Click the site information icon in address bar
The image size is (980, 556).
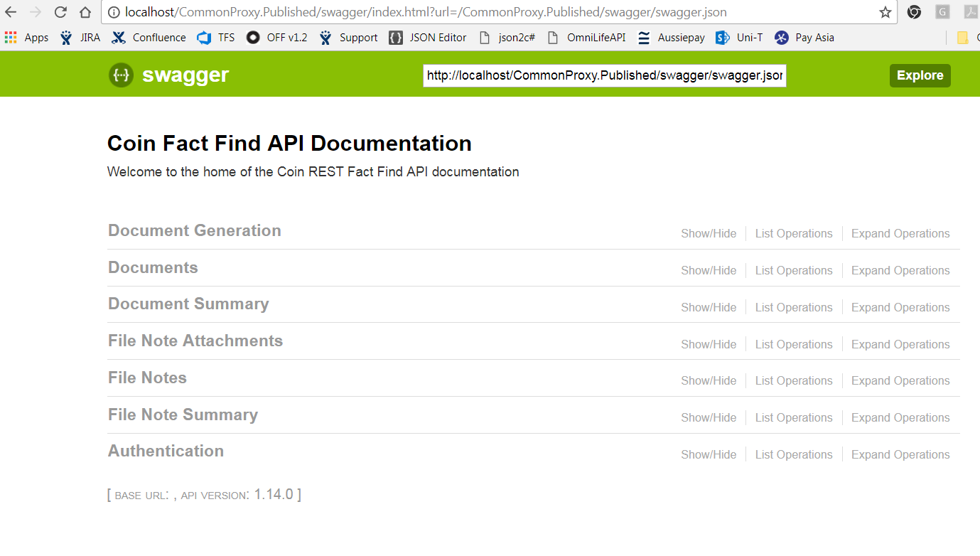click(113, 12)
